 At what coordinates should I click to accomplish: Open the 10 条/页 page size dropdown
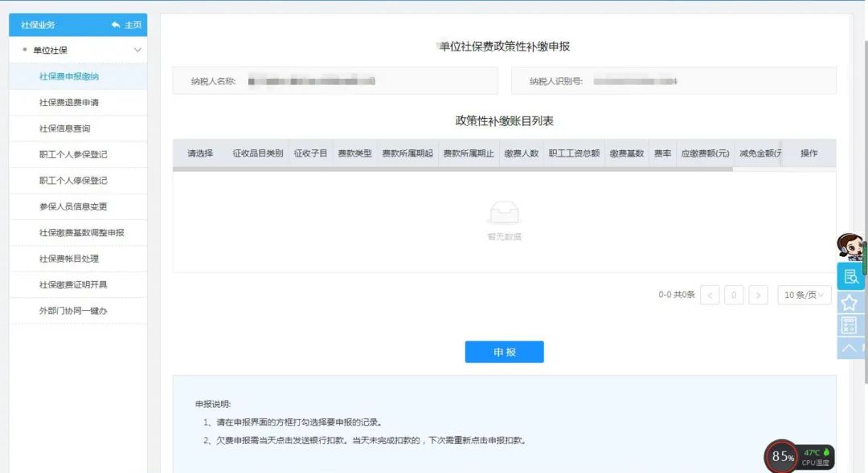(804, 295)
